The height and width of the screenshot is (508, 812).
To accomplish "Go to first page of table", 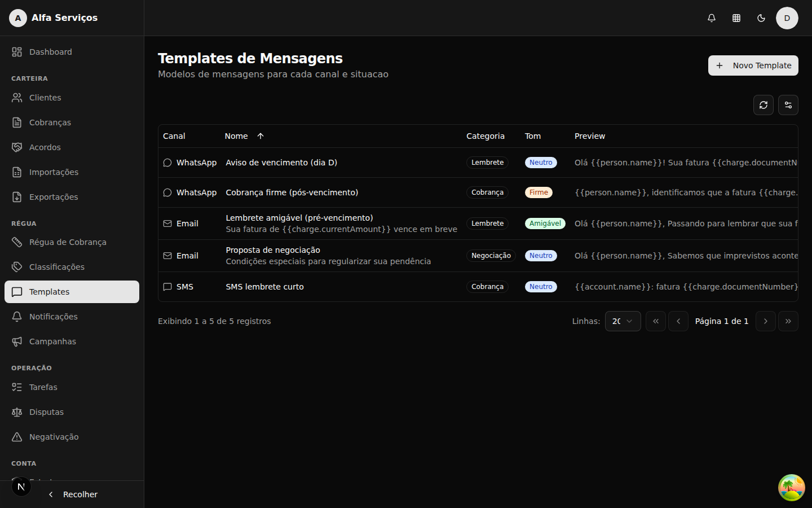I will (x=656, y=321).
